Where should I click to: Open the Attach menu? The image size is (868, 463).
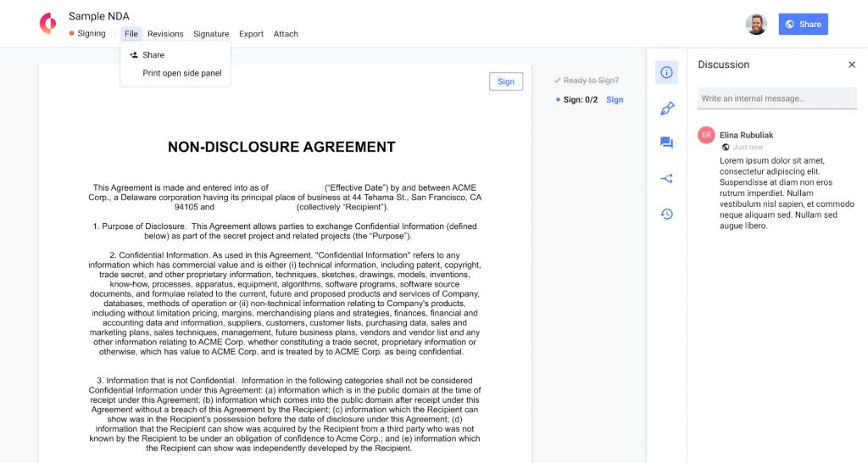[286, 34]
